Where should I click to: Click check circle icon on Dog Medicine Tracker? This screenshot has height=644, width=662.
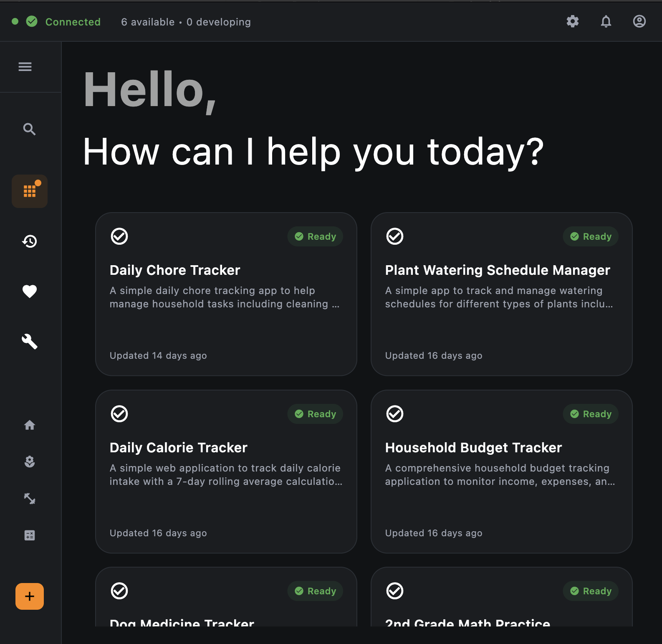pyautogui.click(x=119, y=591)
